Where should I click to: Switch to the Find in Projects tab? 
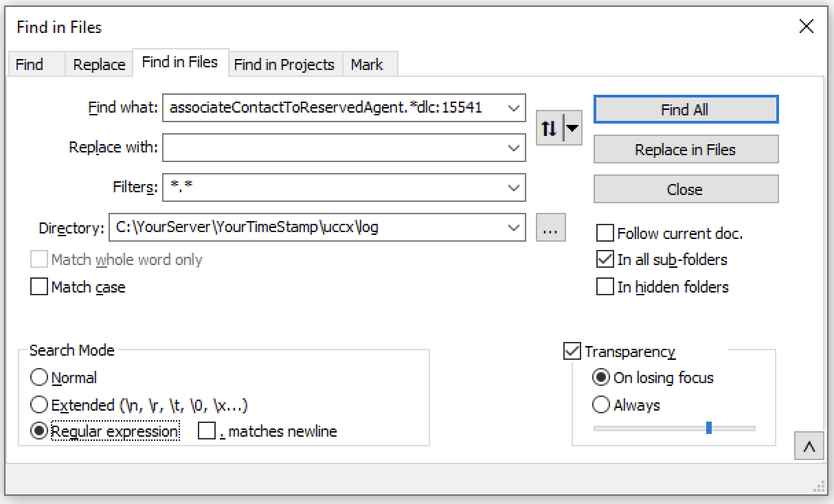click(x=284, y=64)
